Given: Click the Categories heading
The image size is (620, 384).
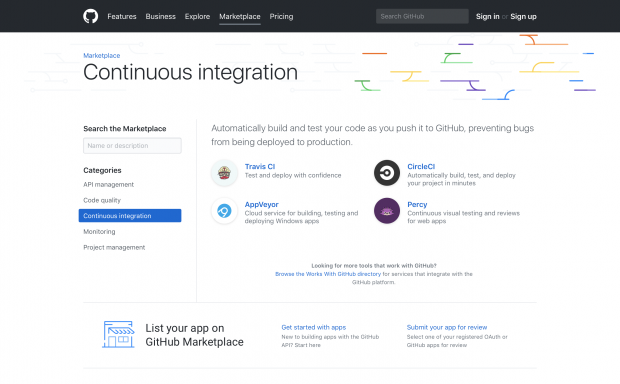Looking at the screenshot, I should (x=102, y=170).
